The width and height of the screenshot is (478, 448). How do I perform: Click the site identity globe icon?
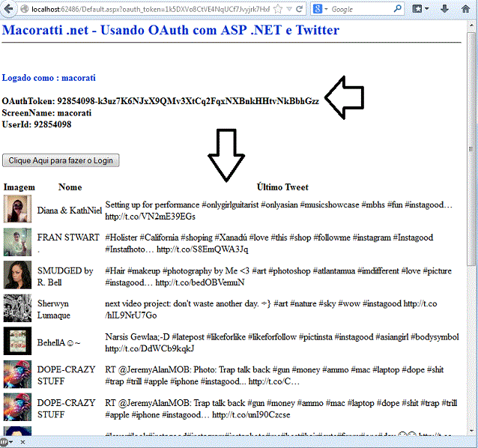[25, 9]
